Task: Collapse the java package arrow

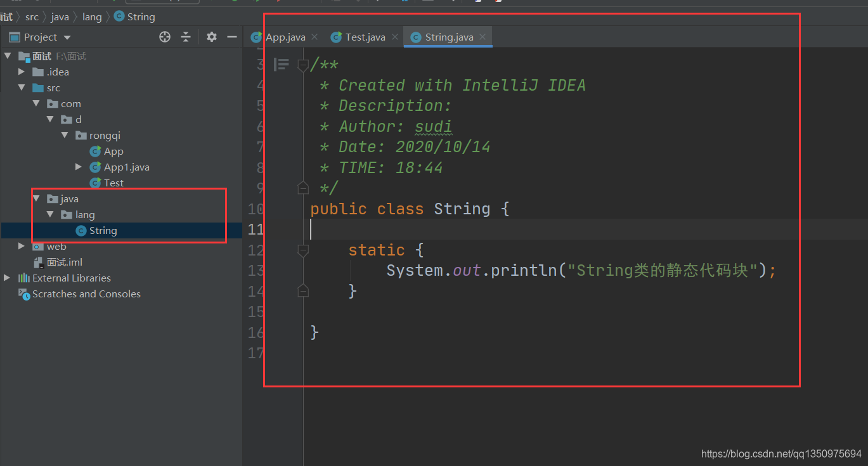Action: point(36,198)
